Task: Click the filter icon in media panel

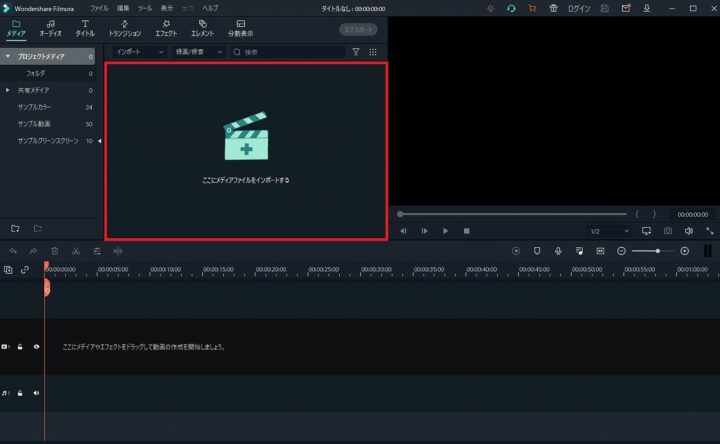Action: [x=355, y=51]
